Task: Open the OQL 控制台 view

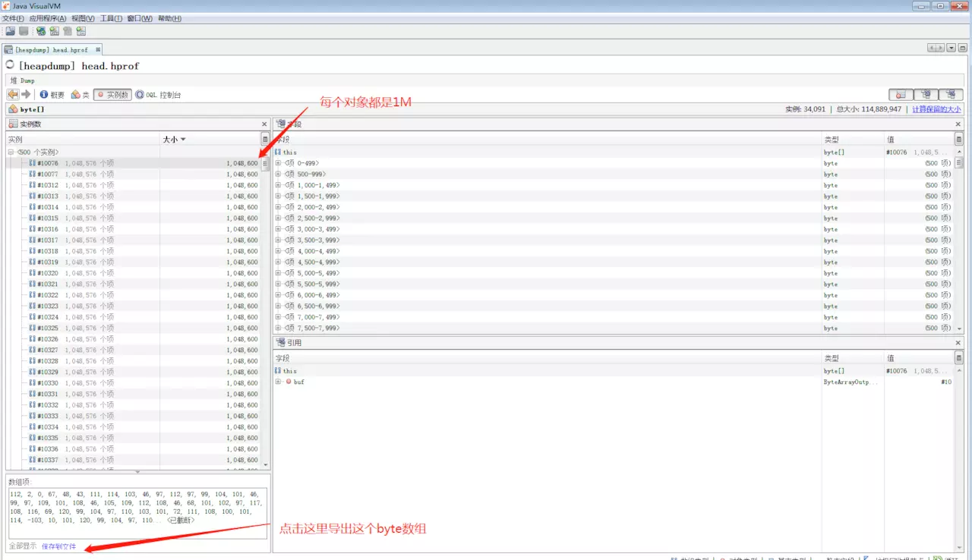Action: coord(158,95)
